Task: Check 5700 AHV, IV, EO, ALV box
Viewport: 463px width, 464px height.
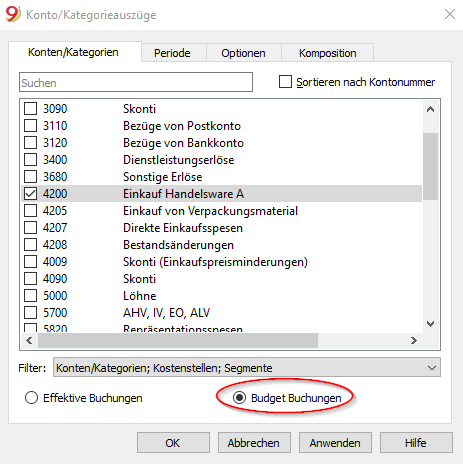Action: (x=30, y=313)
